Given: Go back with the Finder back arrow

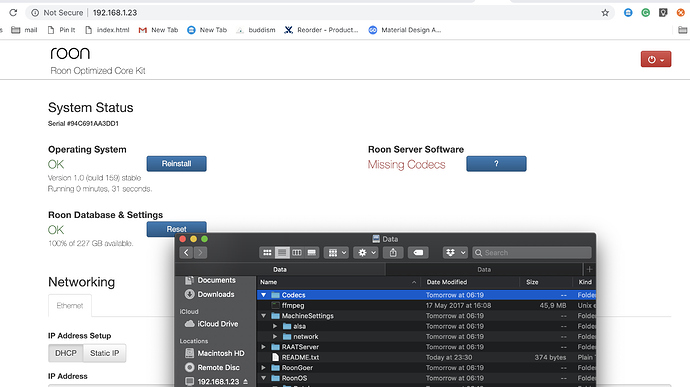Looking at the screenshot, I should [186, 253].
